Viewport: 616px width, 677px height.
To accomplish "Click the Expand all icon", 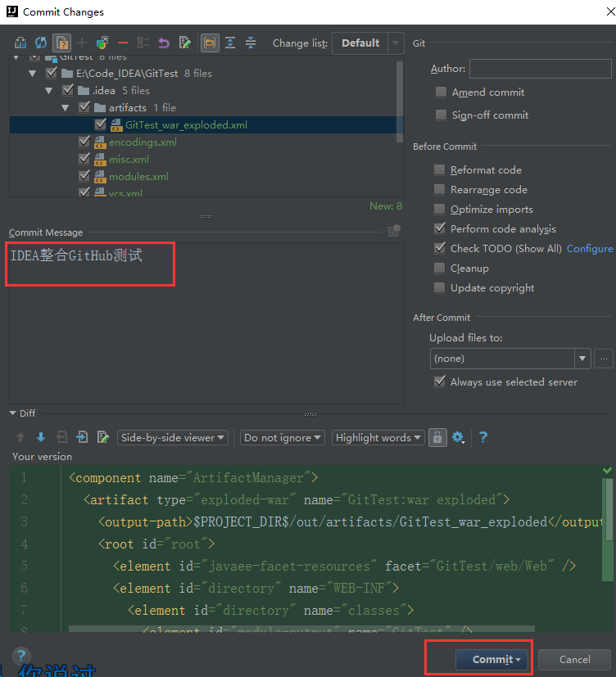I will tap(230, 43).
